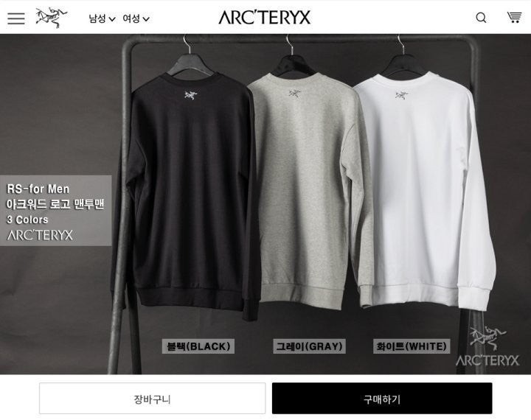Open the hamburger menu
Image resolution: width=531 pixels, height=420 pixels.
(16, 18)
